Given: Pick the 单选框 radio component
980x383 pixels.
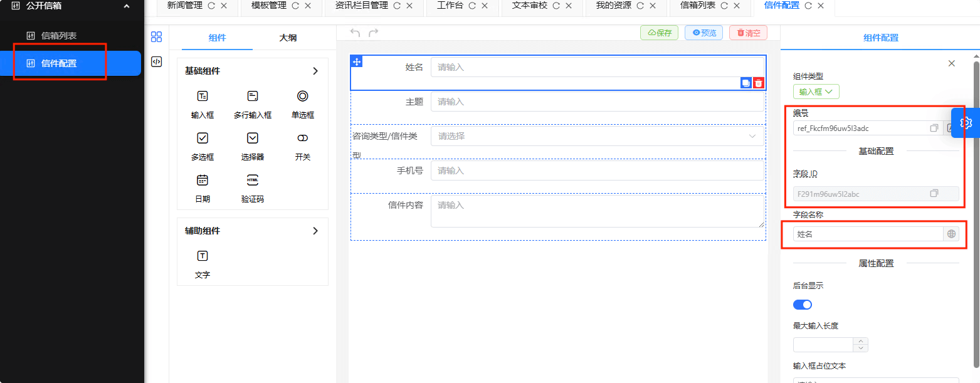Looking at the screenshot, I should point(302,103).
